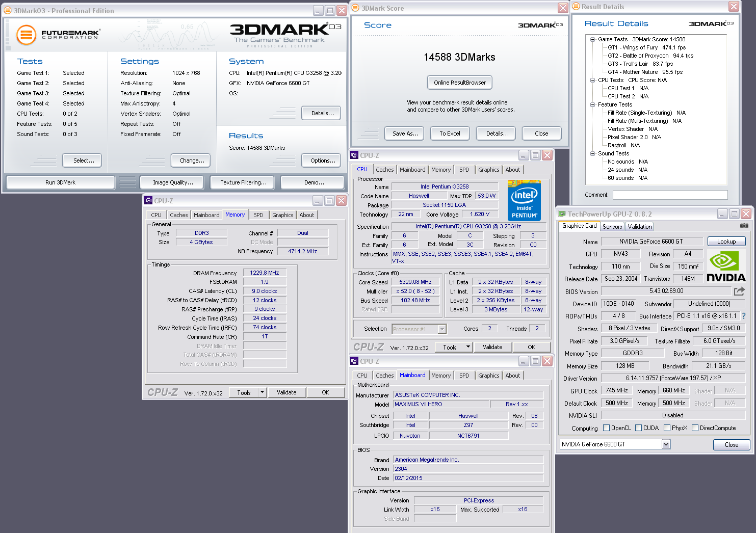756x533 pixels.
Task: Toggle the DirectCompute checkbox
Action: (x=695, y=428)
